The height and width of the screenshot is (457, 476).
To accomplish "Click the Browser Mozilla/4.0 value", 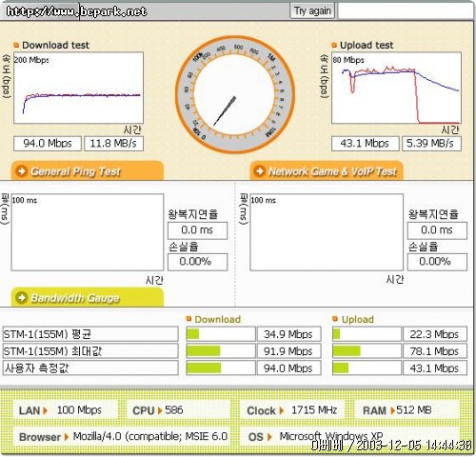I will click(150, 436).
